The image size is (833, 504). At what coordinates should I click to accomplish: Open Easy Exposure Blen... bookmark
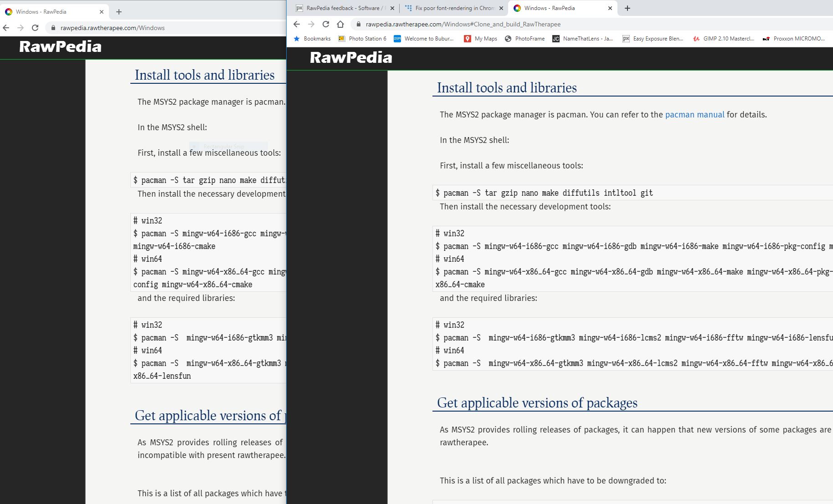click(653, 39)
